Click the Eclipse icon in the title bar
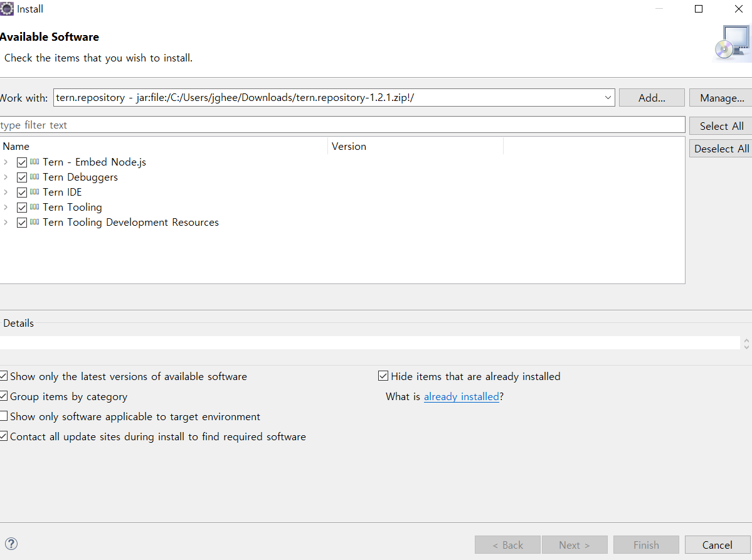752x560 pixels. 7,9
